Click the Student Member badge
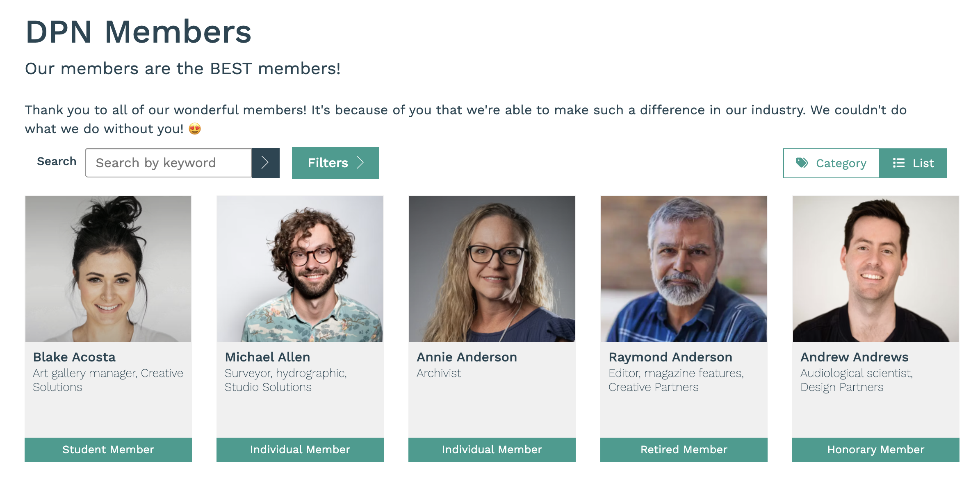Image resolution: width=980 pixels, height=477 pixels. coord(108,450)
